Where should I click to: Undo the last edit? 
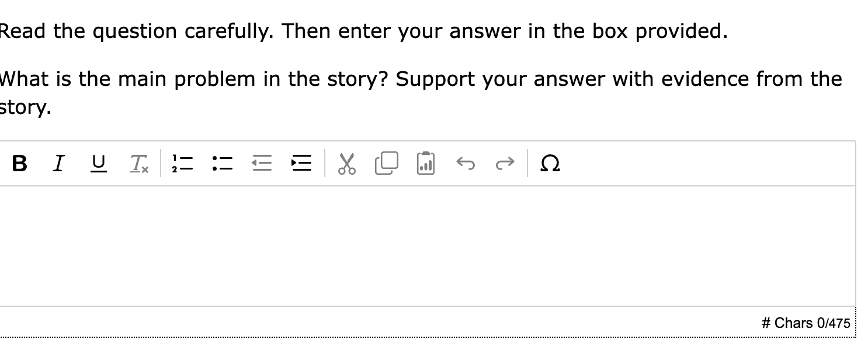coord(464,164)
